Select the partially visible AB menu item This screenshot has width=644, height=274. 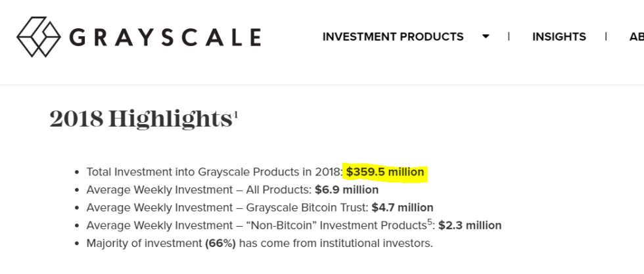tap(635, 37)
